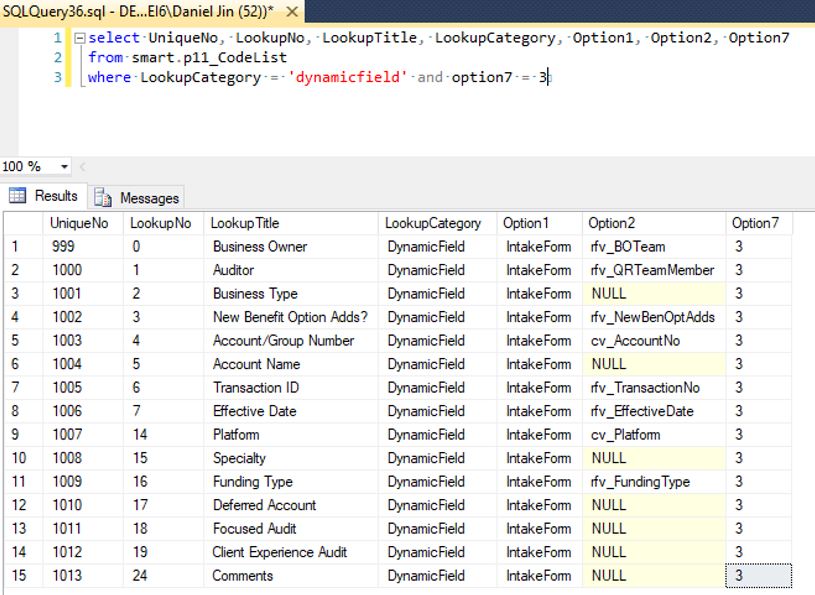Click the Results grid icon
This screenshot has width=815, height=595.
17,195
